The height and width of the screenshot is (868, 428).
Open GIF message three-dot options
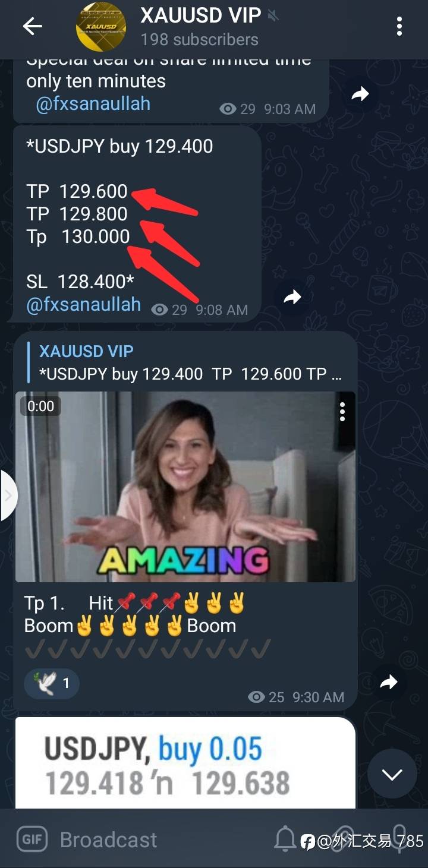click(x=342, y=411)
